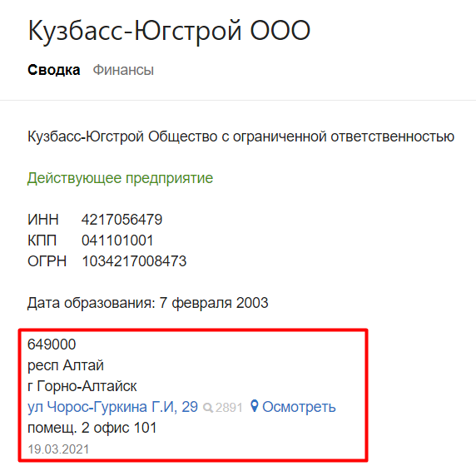This screenshot has width=476, height=471.
Task: Click the ОГРН label
Action: tap(47, 261)
